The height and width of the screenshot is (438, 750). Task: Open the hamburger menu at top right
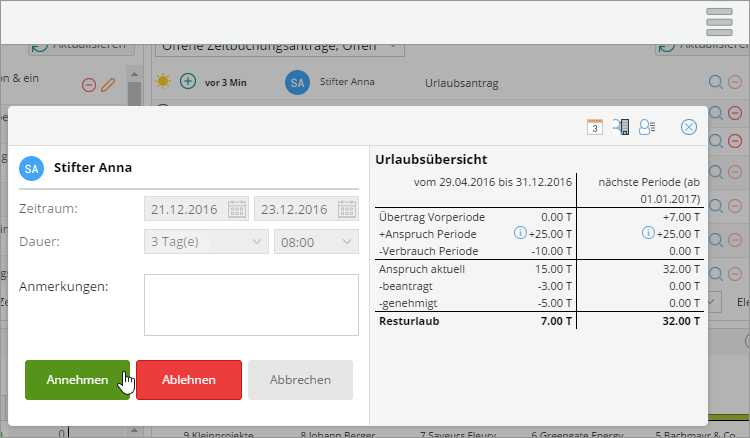click(720, 22)
